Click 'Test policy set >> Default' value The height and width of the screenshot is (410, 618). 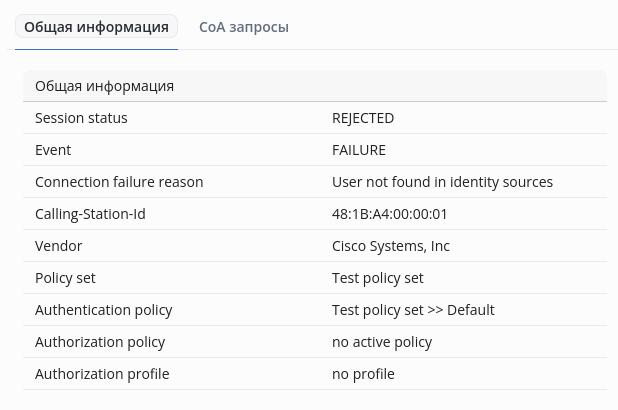(x=413, y=310)
